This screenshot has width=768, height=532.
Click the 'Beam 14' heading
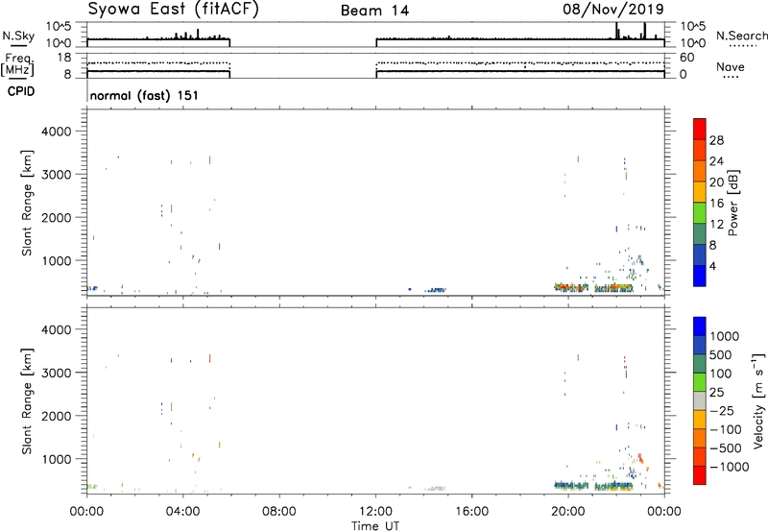point(374,11)
